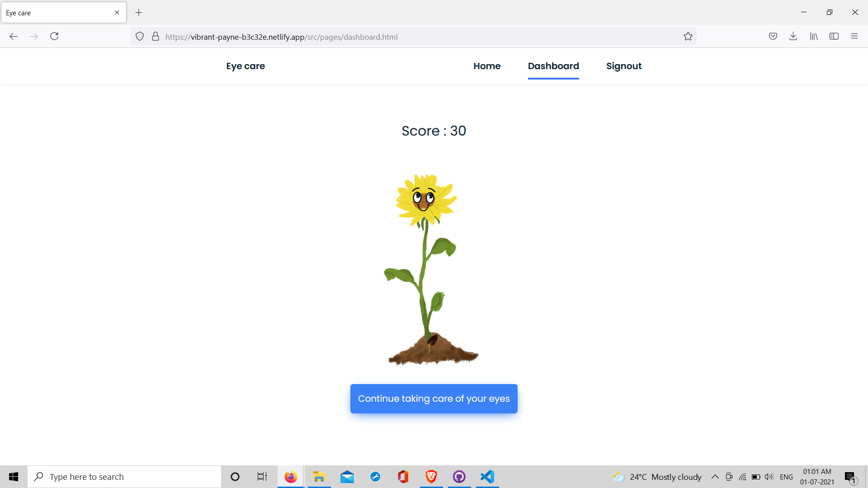Click the ENG language indicator
Image resolution: width=868 pixels, height=488 pixels.
(x=787, y=477)
